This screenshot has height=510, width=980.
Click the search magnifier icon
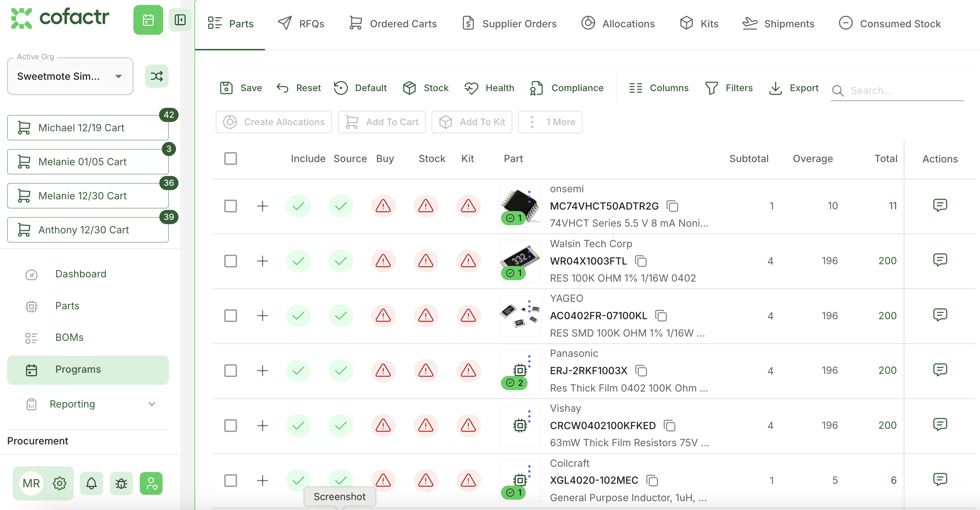tap(838, 90)
